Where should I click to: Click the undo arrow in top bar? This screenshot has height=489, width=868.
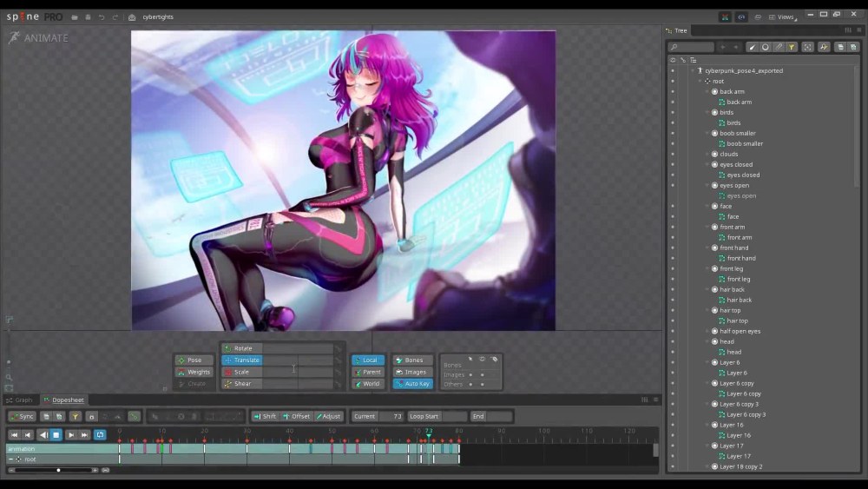[x=102, y=17]
